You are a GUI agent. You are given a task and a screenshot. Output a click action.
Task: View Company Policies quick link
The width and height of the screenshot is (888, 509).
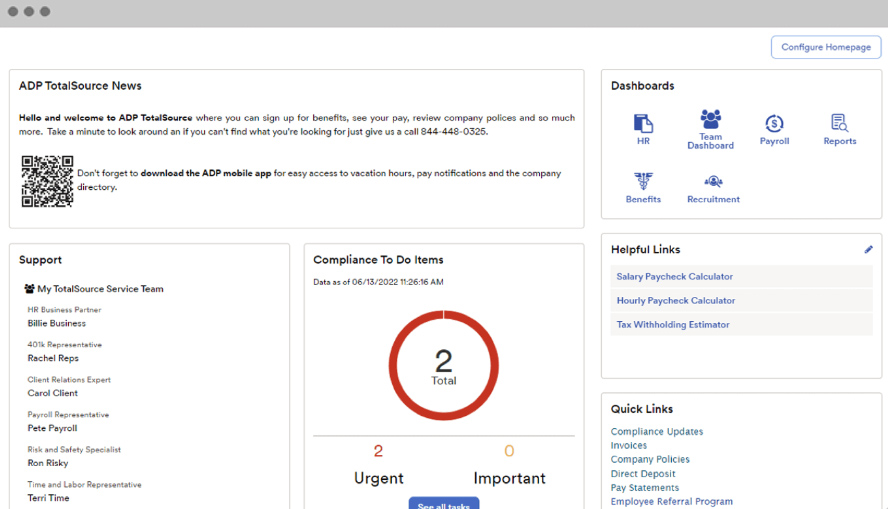point(650,460)
